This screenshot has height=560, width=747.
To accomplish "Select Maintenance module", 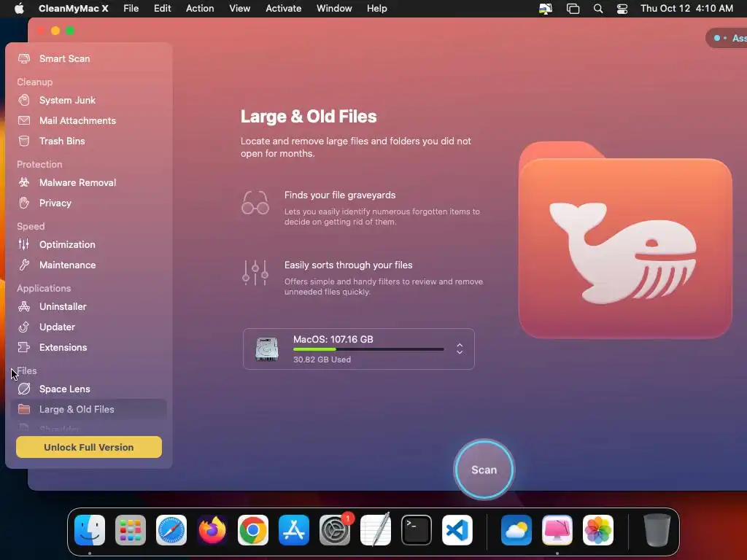I will tap(88, 265).
